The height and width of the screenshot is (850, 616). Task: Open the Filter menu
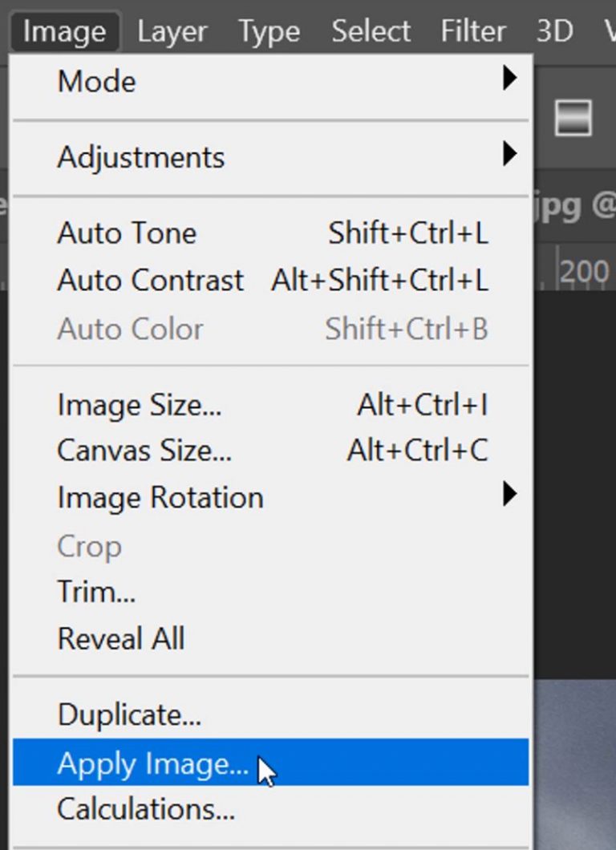point(472,30)
